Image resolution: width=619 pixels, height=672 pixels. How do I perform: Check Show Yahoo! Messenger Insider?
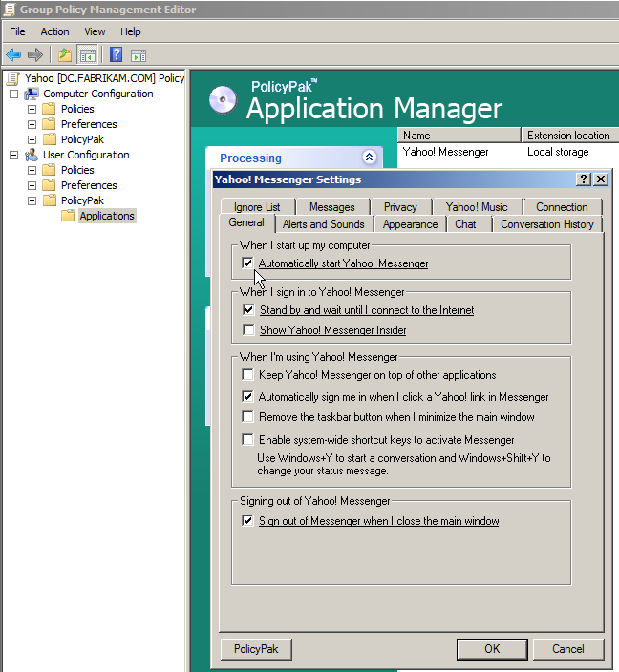248,329
